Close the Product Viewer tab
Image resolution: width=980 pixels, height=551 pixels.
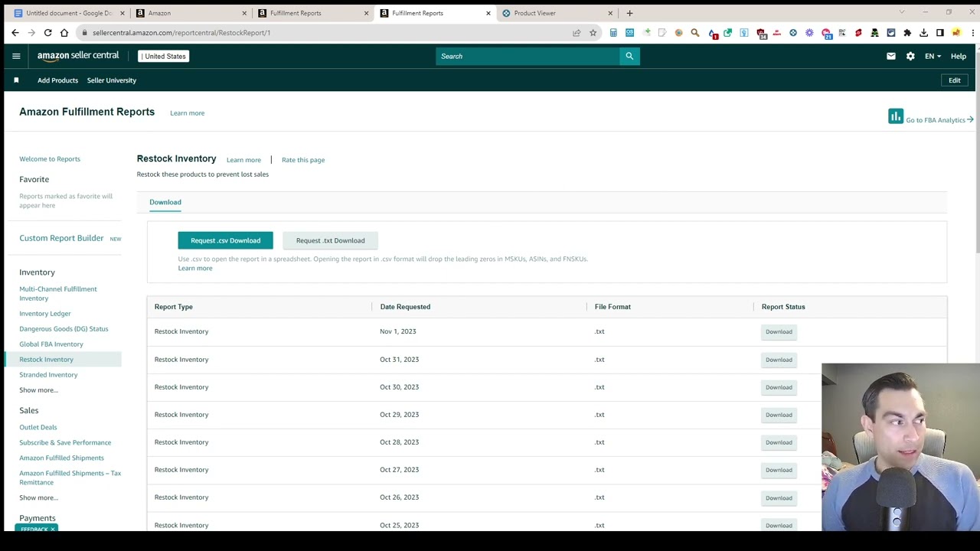click(610, 13)
